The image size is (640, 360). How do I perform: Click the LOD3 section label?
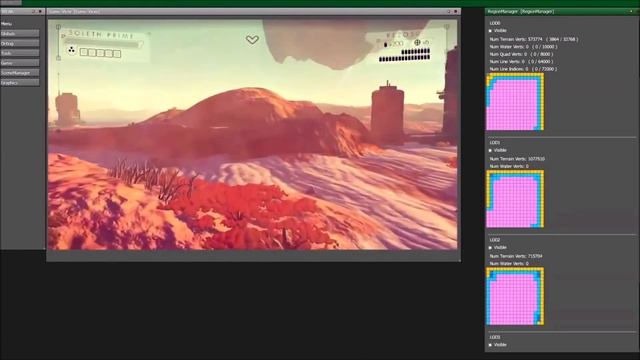tap(495, 337)
